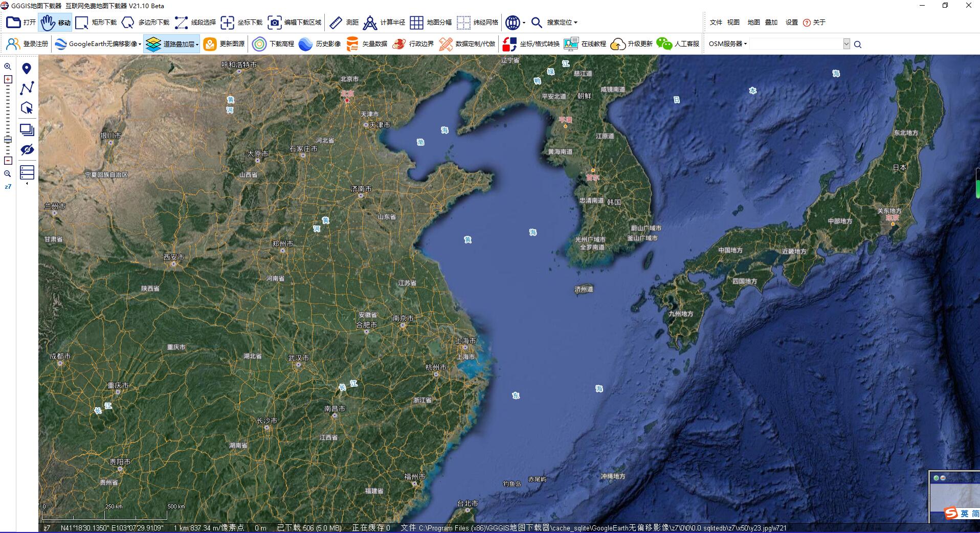Screen dimensions: 980x533
Task: Select the 矩形下载 rectangle download tool
Action: pyautogui.click(x=97, y=23)
